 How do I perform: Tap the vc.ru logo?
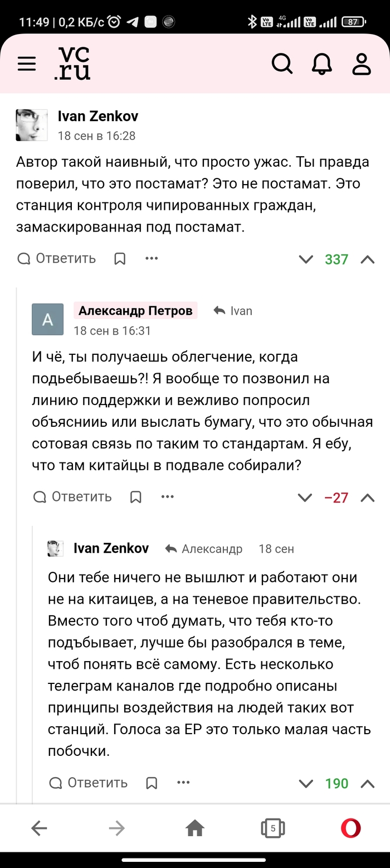pyautogui.click(x=72, y=64)
